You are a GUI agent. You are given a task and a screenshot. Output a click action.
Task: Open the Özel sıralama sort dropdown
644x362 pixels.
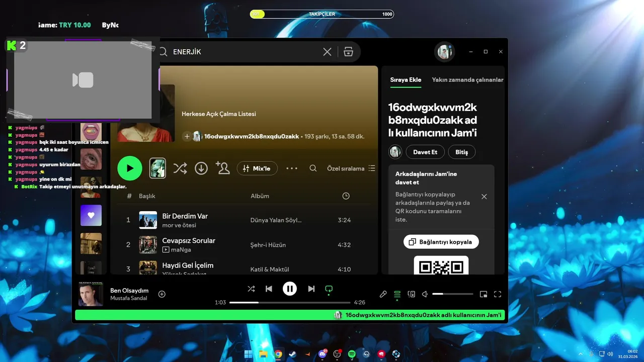click(x=351, y=168)
